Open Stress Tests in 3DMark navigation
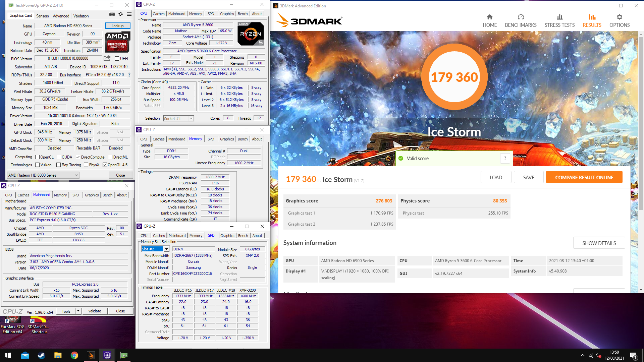The width and height of the screenshot is (644, 362). pyautogui.click(x=559, y=21)
